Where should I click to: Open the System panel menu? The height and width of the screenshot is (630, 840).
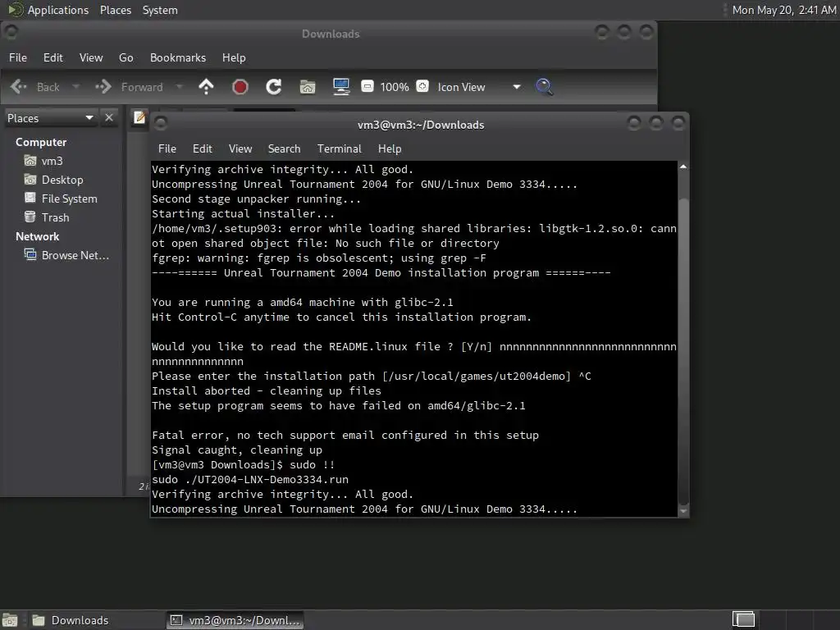[160, 10]
